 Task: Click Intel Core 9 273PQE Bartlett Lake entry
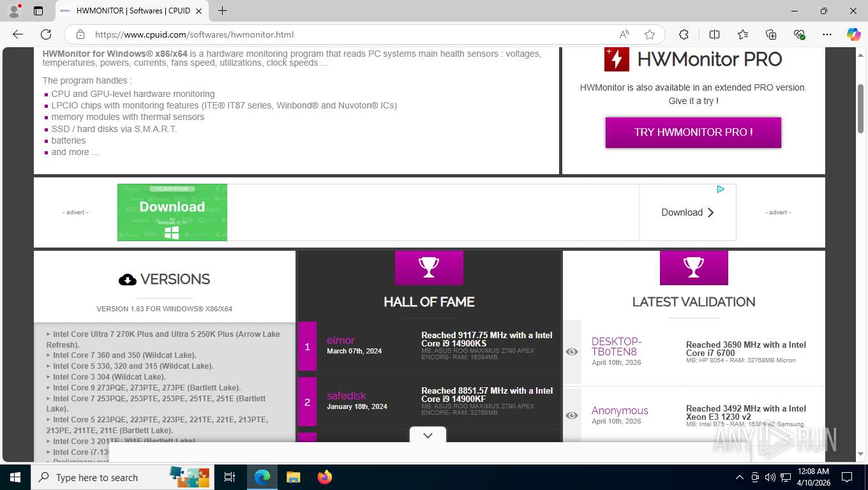click(147, 388)
